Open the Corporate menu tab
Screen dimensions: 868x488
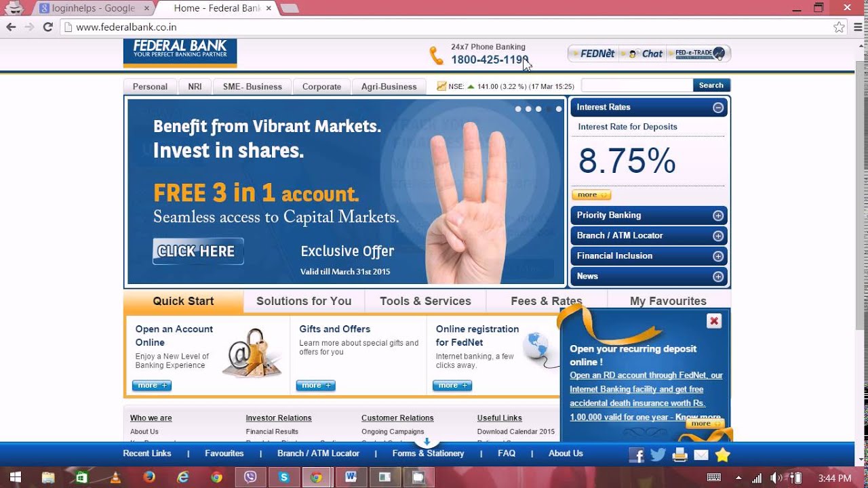point(321,87)
